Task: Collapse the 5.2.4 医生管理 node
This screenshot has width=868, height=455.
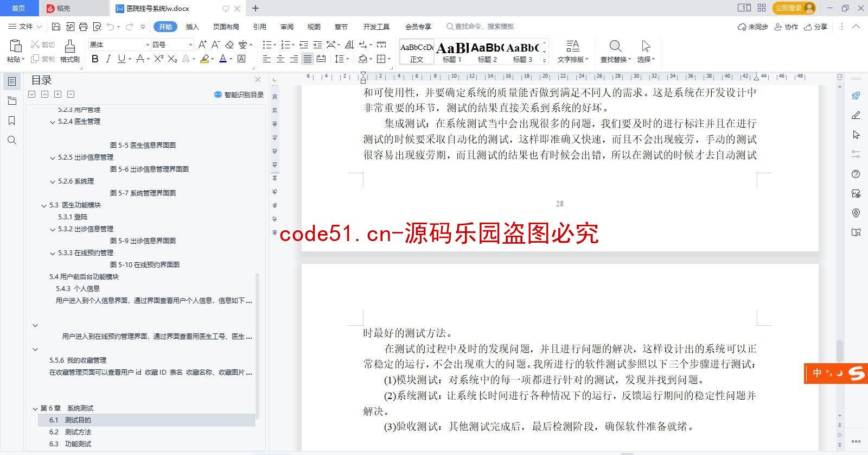Action: [53, 122]
